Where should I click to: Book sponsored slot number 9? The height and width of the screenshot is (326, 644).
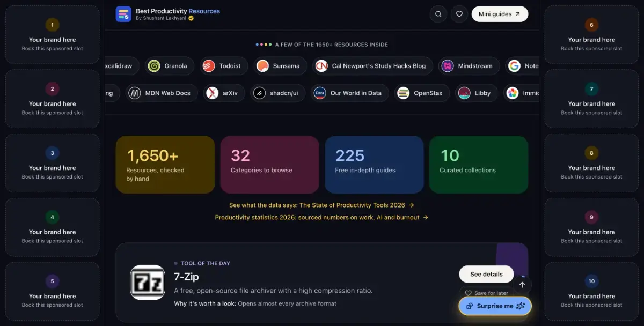(591, 227)
